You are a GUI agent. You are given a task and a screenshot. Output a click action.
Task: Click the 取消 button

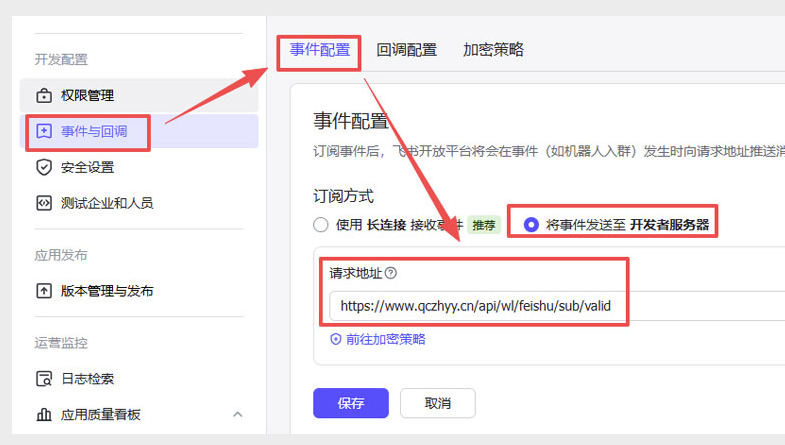pos(438,403)
